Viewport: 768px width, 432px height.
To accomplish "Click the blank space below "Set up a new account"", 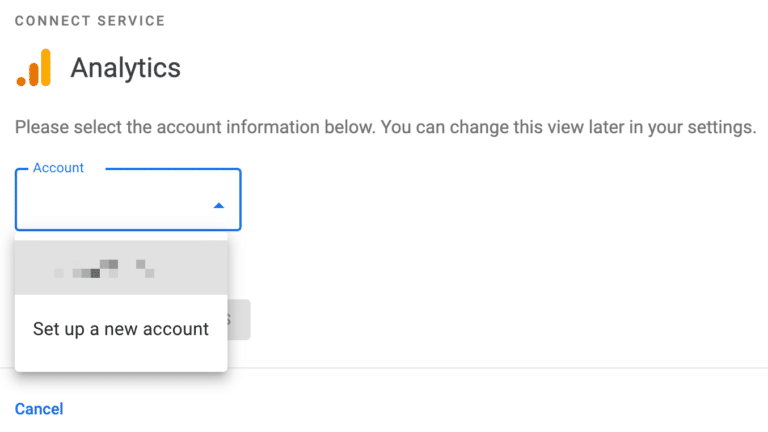I will point(121,360).
